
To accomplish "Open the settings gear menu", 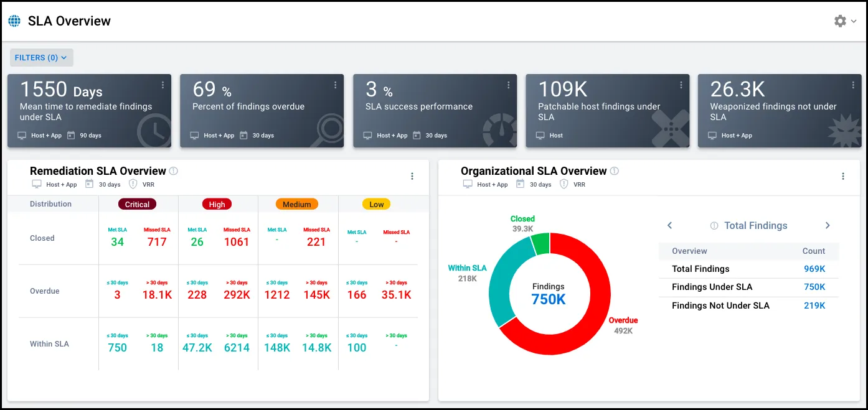I will click(x=840, y=21).
